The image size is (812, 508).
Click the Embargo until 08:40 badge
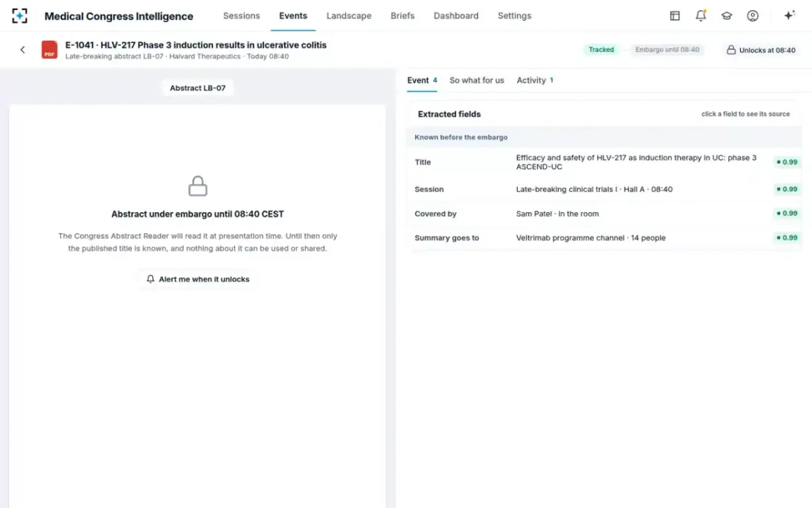pyautogui.click(x=667, y=49)
